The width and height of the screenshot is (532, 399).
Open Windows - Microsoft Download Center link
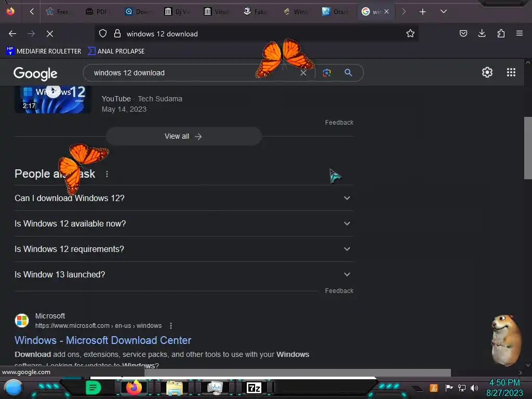coord(103,340)
